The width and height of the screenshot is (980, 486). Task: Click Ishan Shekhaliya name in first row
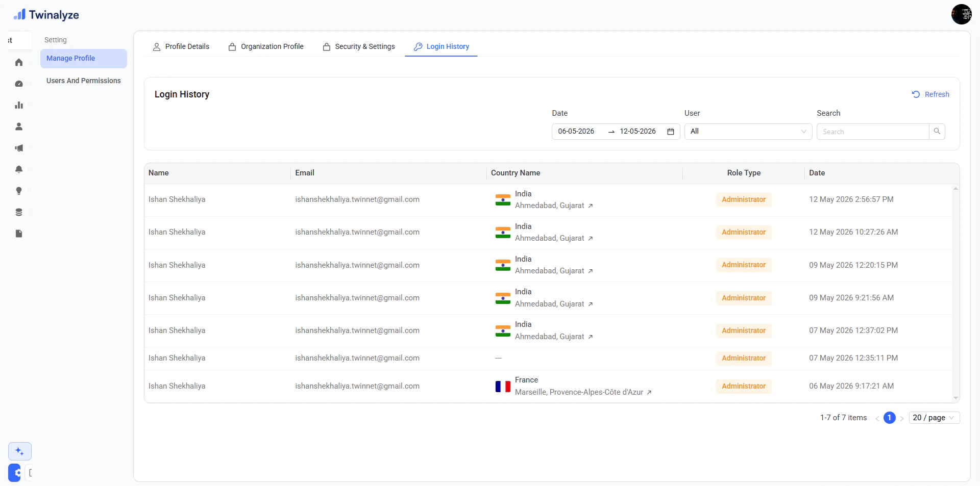(177, 200)
